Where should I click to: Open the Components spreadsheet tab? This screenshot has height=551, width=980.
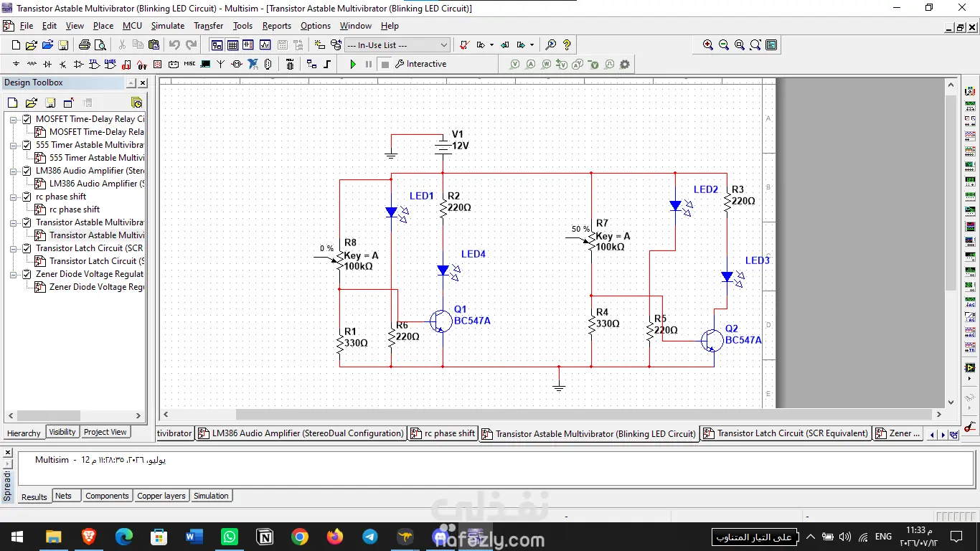(x=107, y=496)
